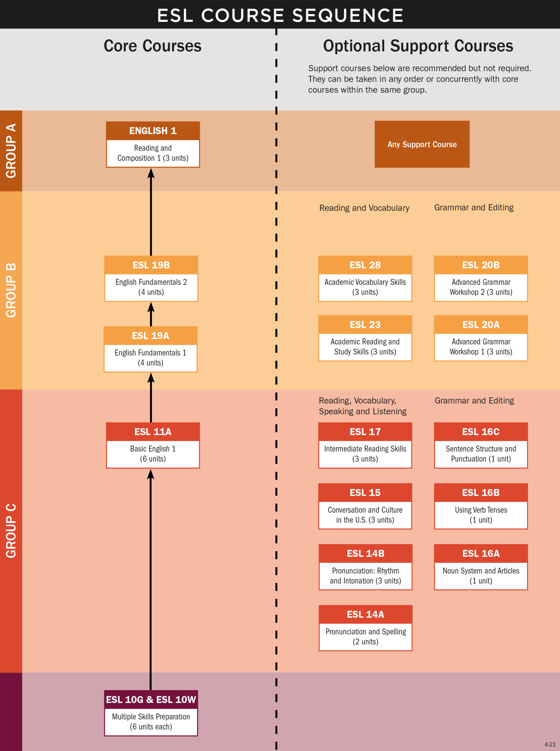Toggle the Optional Support Courses header

coord(420,41)
